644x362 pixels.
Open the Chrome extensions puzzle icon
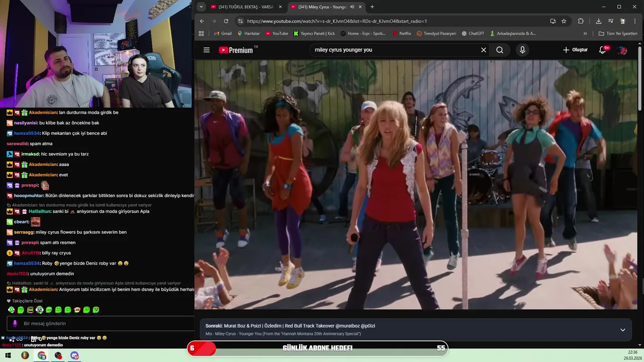(581, 21)
